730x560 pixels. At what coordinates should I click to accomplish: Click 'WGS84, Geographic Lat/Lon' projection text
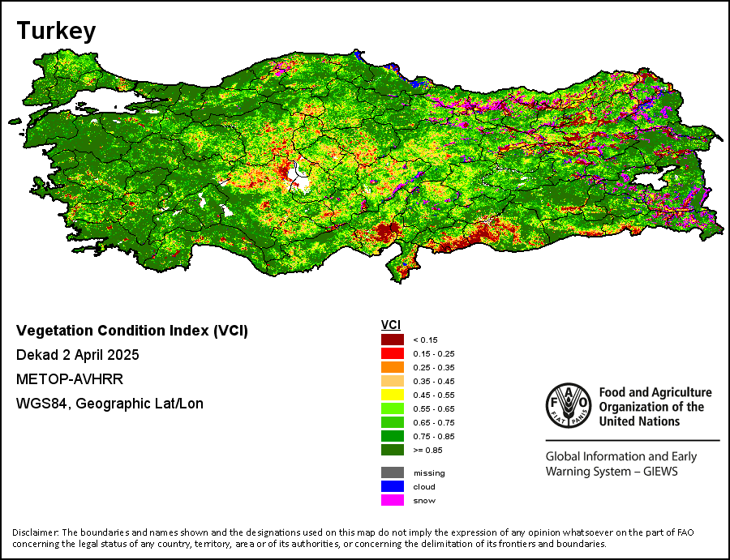[x=109, y=404]
